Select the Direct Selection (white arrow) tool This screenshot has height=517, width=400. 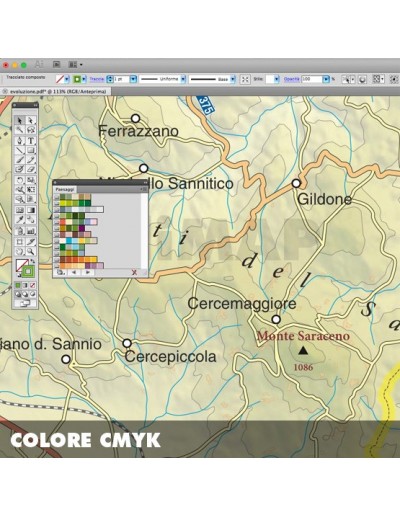[31, 120]
